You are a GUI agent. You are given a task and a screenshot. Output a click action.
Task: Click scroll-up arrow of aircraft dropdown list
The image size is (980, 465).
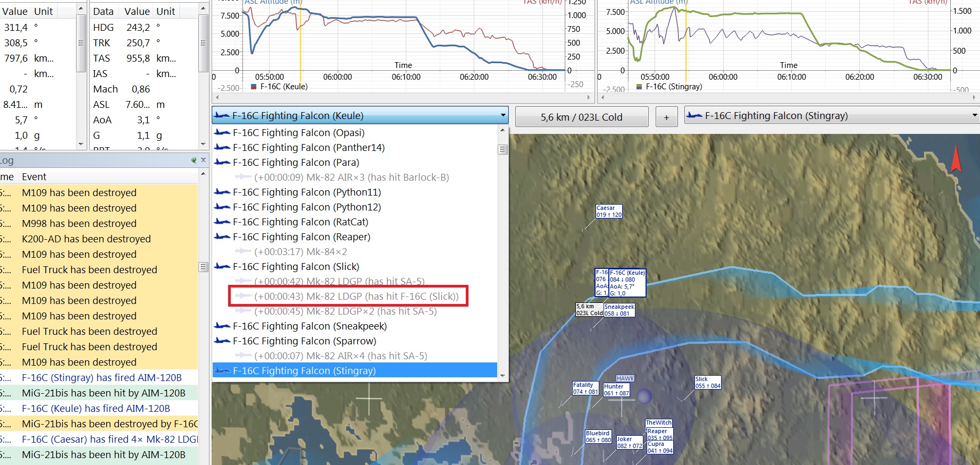(x=502, y=130)
